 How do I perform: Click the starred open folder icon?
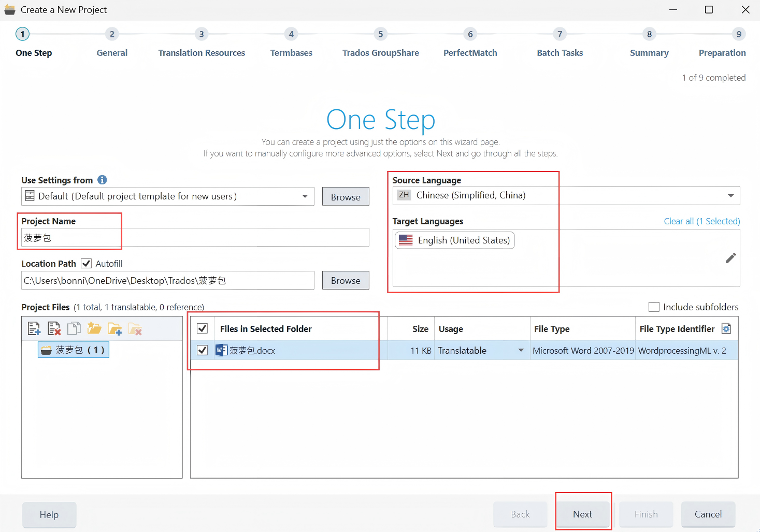click(94, 328)
